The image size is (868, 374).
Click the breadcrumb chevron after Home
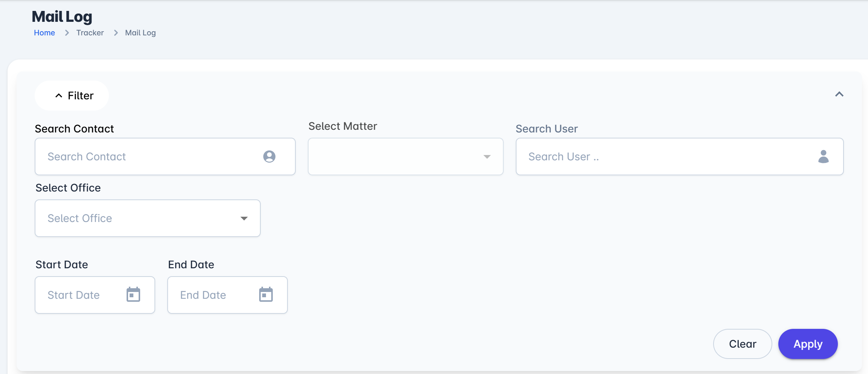pyautogui.click(x=67, y=33)
